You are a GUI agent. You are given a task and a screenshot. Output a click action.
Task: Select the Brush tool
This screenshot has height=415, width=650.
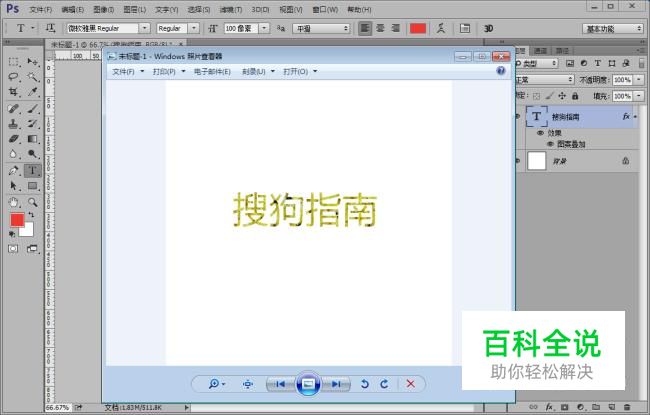click(x=32, y=109)
